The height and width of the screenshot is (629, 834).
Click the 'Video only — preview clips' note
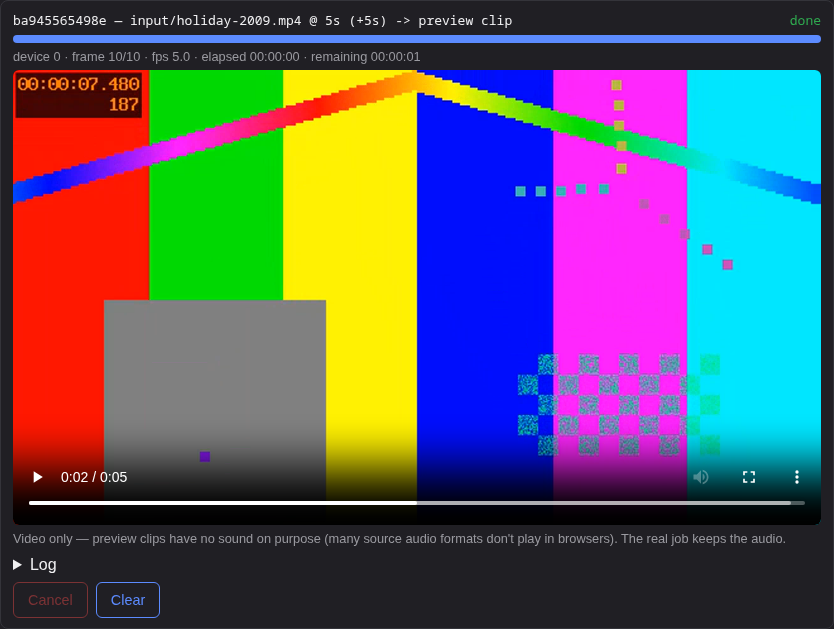[399, 539]
